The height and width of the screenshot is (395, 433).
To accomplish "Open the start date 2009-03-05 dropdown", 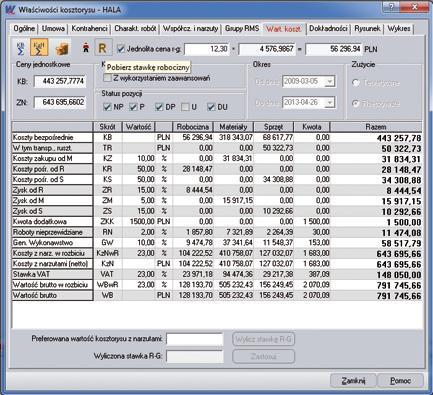I will coord(329,81).
